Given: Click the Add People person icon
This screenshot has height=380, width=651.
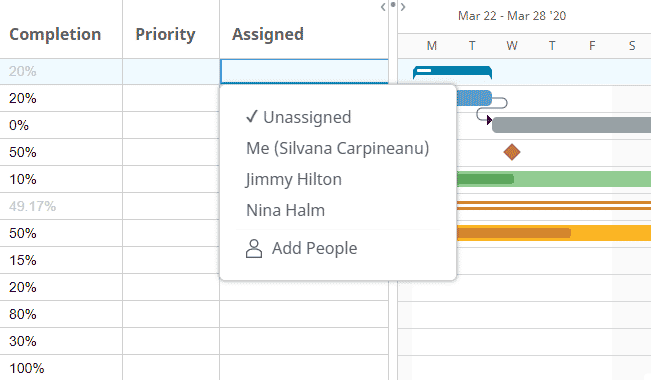Looking at the screenshot, I should [x=254, y=249].
